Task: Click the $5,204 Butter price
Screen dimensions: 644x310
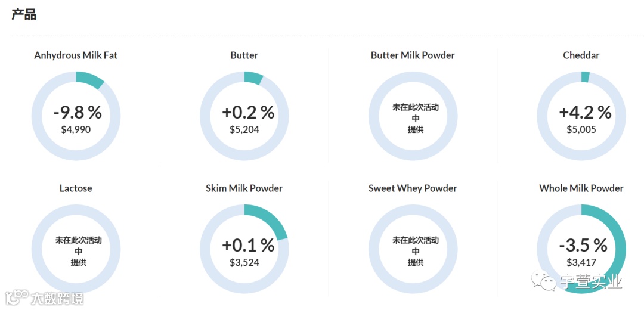Action: point(244,130)
